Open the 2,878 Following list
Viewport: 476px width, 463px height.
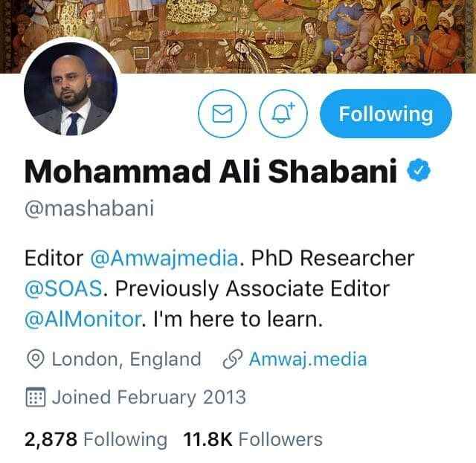(96, 439)
